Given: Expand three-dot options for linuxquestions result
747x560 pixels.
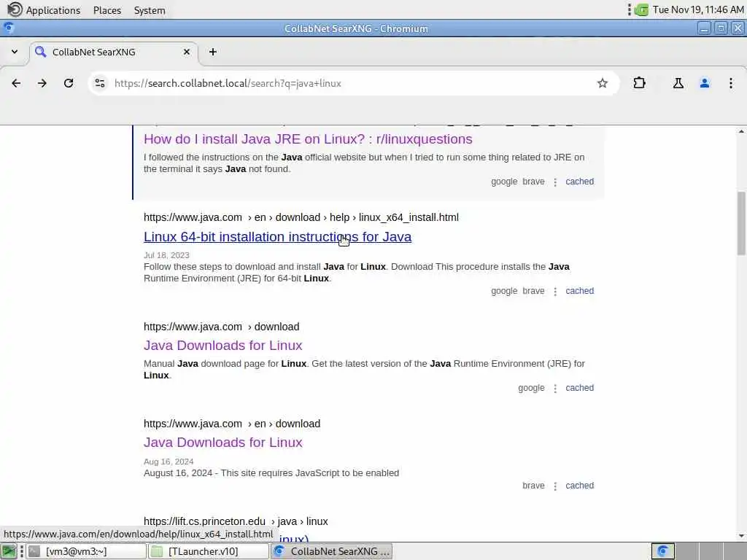Looking at the screenshot, I should 555,182.
